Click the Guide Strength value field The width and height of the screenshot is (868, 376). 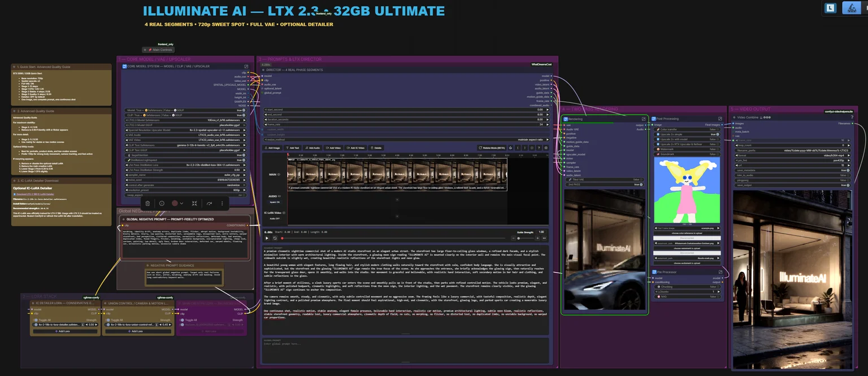541,232
